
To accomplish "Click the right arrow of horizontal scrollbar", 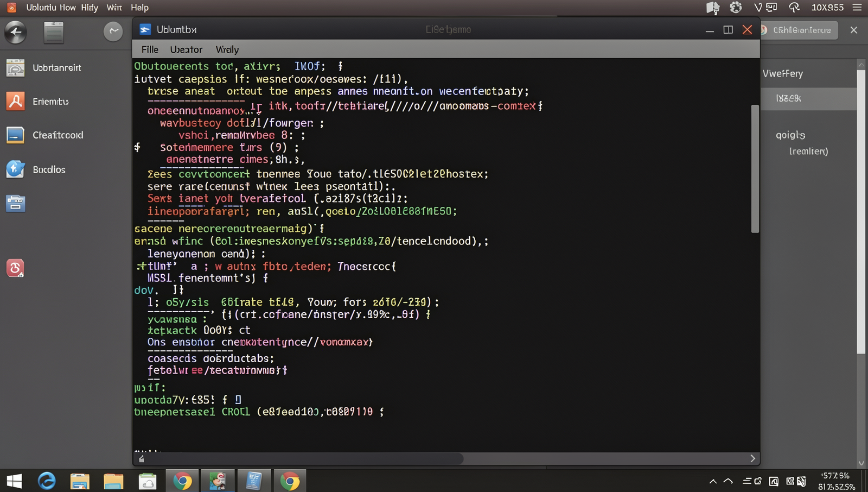I will pos(752,459).
